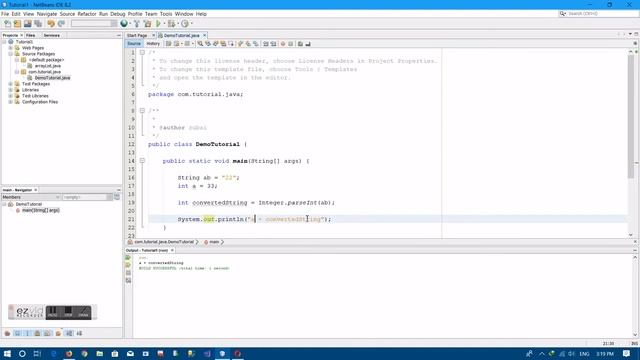This screenshot has width=640, height=360.
Task: Click the Output settings icon below Stop
Action: 128,280
